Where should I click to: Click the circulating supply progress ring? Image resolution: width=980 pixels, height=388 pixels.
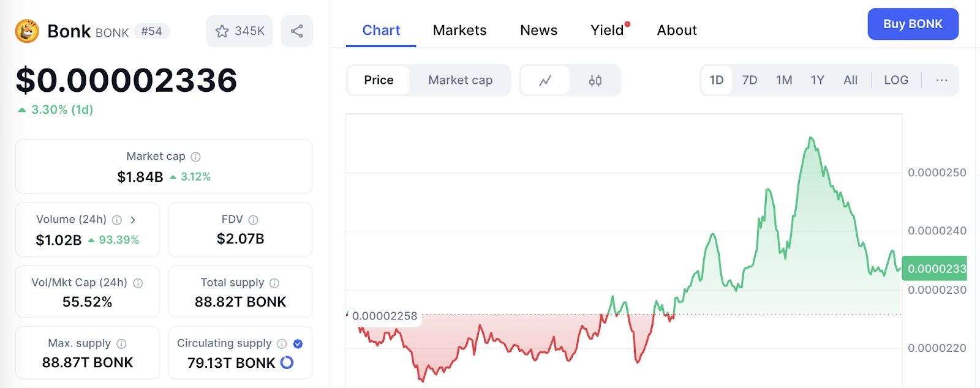pyautogui.click(x=287, y=362)
